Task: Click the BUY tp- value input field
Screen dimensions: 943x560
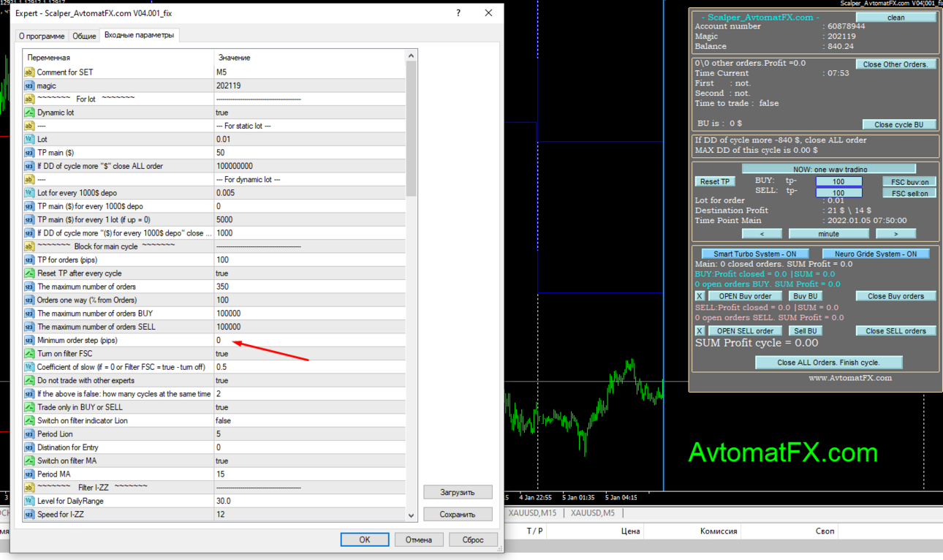Action: click(838, 181)
